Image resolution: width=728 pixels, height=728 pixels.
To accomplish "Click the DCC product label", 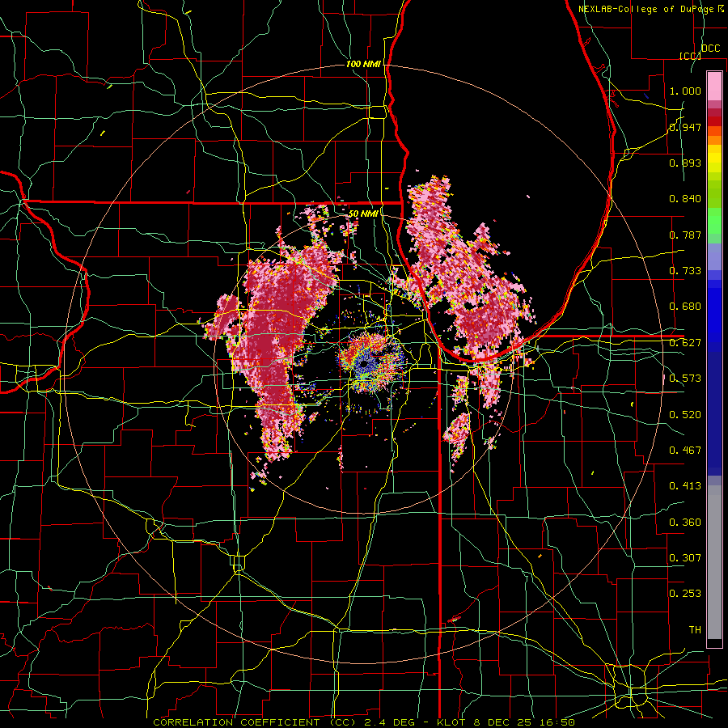I will point(710,49).
